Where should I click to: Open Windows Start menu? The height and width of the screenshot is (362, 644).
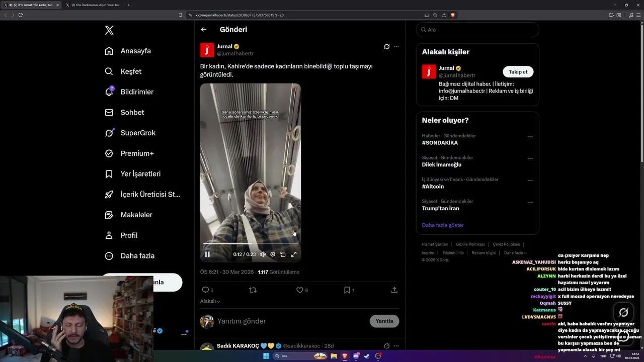[266, 356]
